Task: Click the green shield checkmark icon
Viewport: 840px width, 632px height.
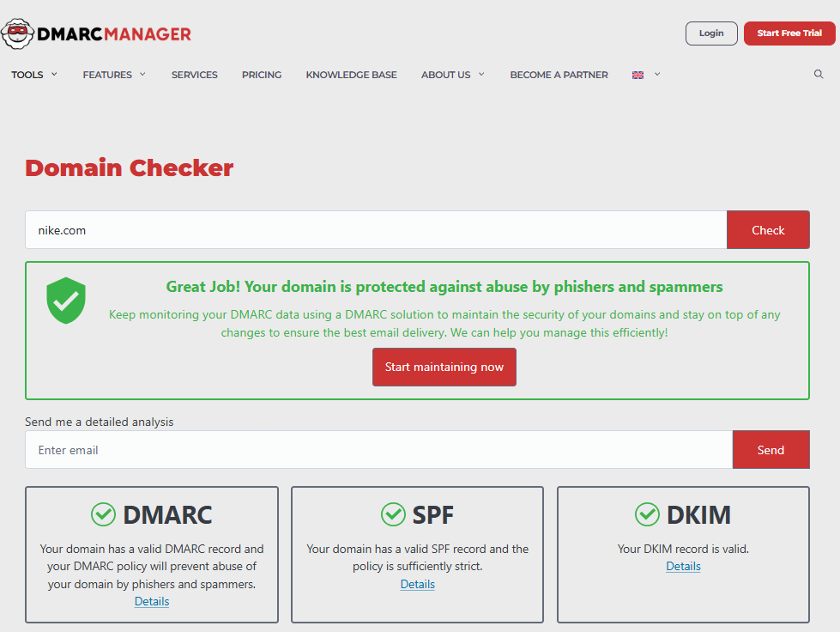Action: (x=66, y=301)
